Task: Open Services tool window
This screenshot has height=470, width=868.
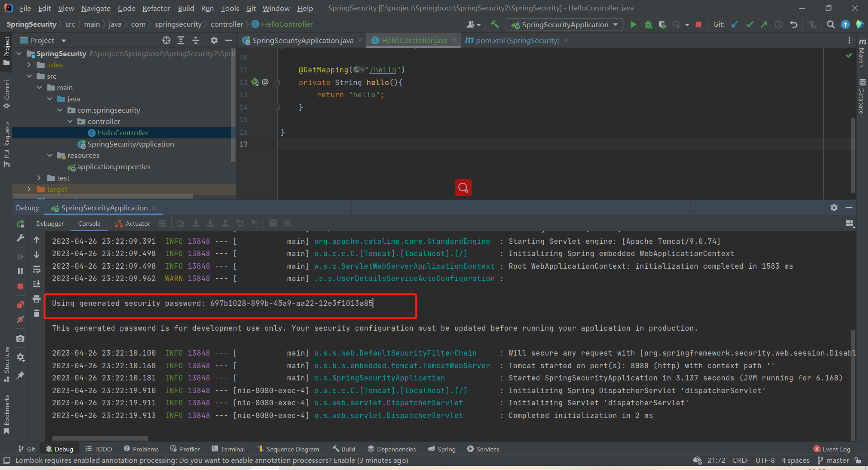Action: [483, 449]
